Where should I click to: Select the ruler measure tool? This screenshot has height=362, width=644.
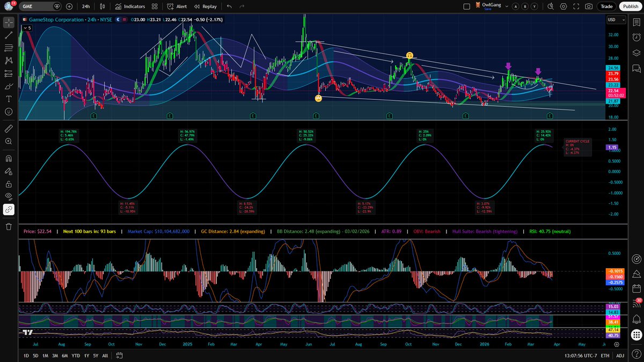coord(9,129)
